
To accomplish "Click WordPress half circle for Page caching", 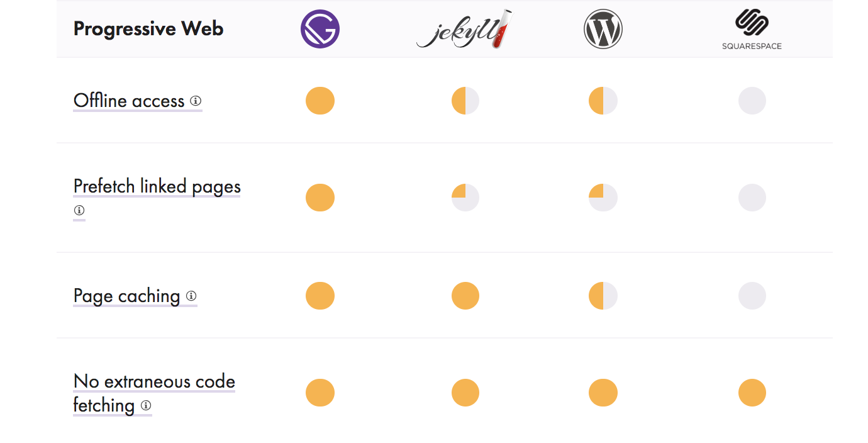I will pyautogui.click(x=603, y=296).
